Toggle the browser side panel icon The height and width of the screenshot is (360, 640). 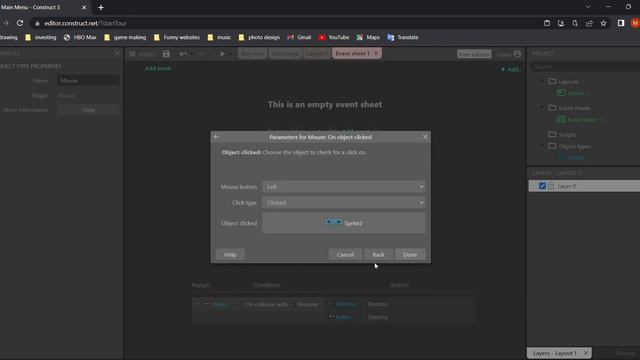click(621, 23)
